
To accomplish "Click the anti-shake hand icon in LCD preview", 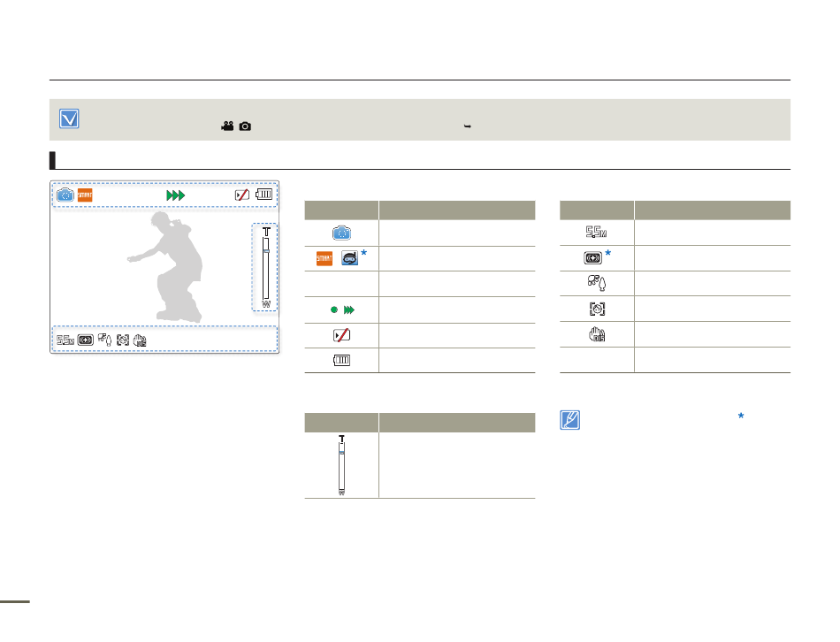I will pyautogui.click(x=140, y=340).
